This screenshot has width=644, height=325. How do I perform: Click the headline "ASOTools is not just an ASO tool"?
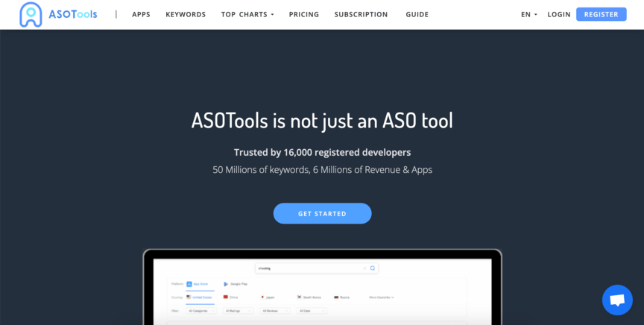coord(323,121)
